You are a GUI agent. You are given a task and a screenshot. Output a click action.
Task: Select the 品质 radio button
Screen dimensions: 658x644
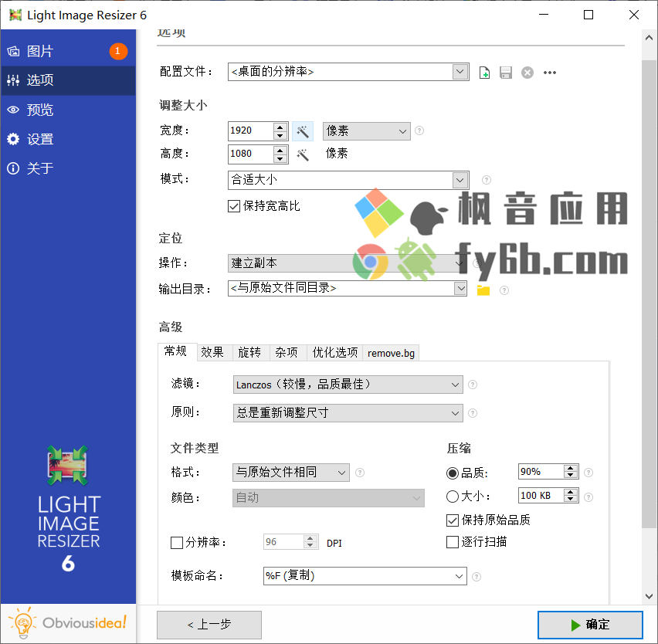click(453, 473)
